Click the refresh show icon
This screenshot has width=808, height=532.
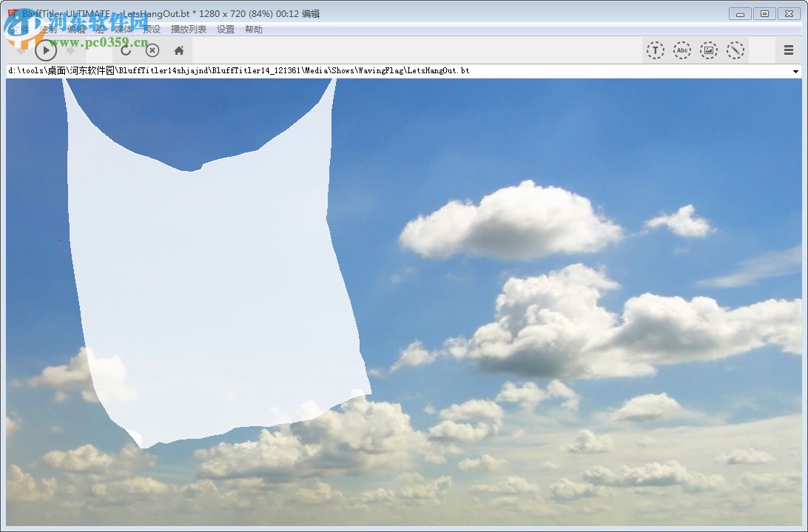(125, 50)
